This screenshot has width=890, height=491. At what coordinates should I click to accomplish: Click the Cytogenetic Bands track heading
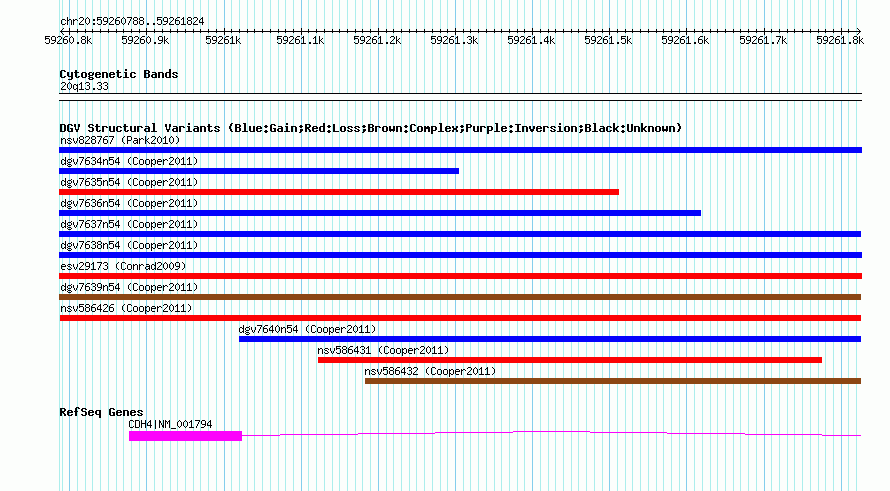(x=119, y=74)
